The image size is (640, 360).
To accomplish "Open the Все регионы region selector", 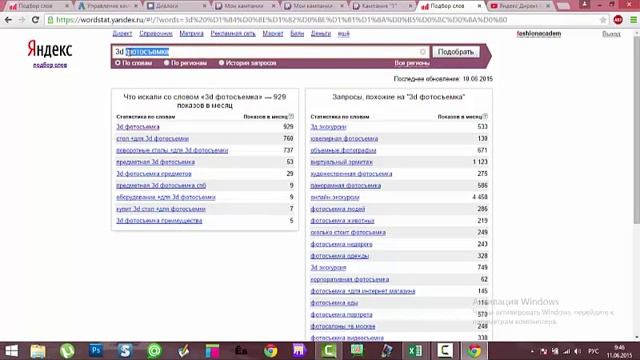I will click(412, 63).
